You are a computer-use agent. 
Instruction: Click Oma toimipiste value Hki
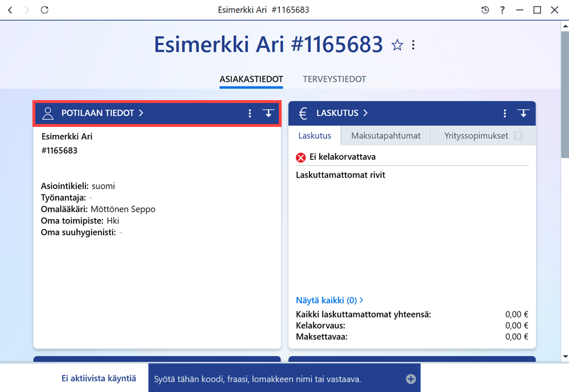point(113,221)
